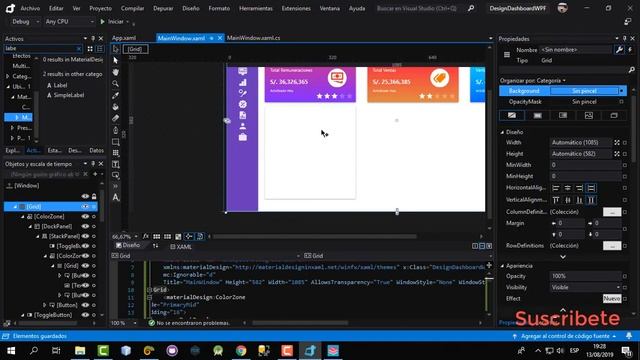Open the Herramientas menu
This screenshot has width=640, height=360.
tap(256, 8)
